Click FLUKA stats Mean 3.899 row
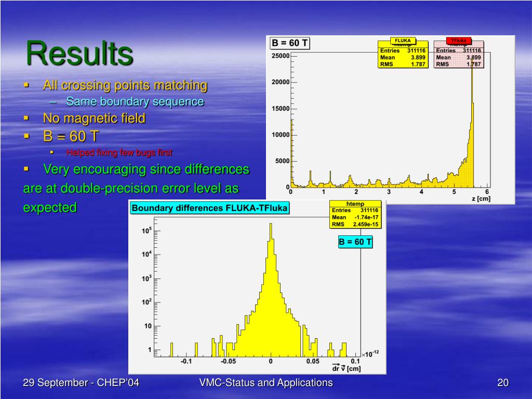Image resolution: width=532 pixels, height=399 pixels. 403,57
